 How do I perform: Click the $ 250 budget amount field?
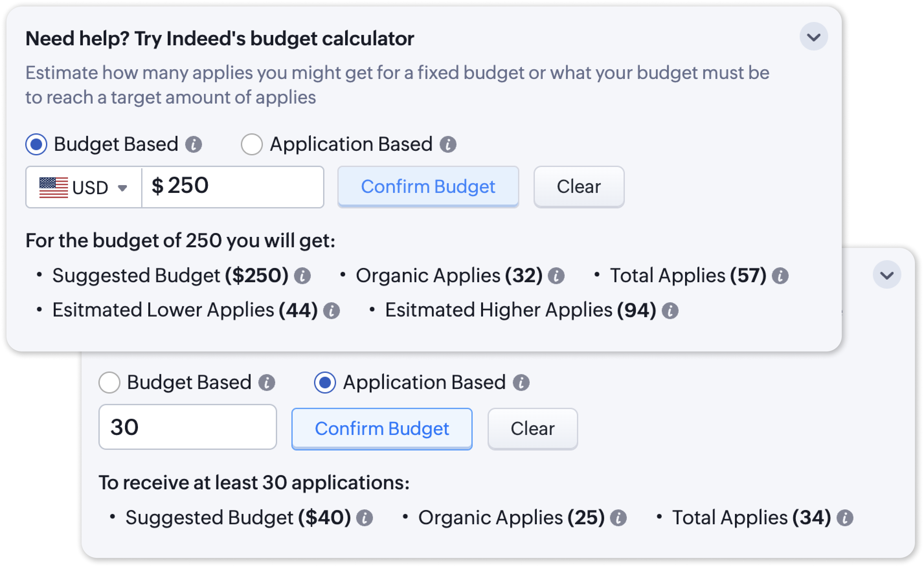pos(233,187)
